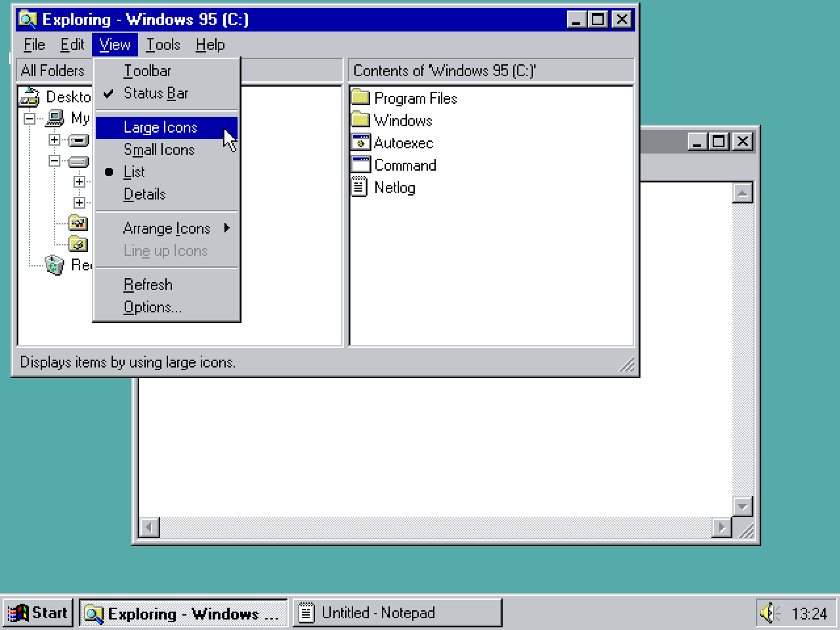
Task: Open the Control Panel folder icon in tree
Action: 78,223
